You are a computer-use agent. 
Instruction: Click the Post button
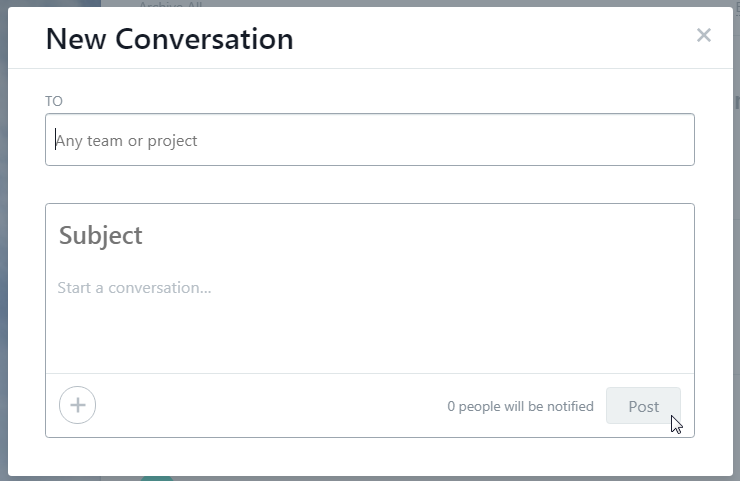click(643, 406)
